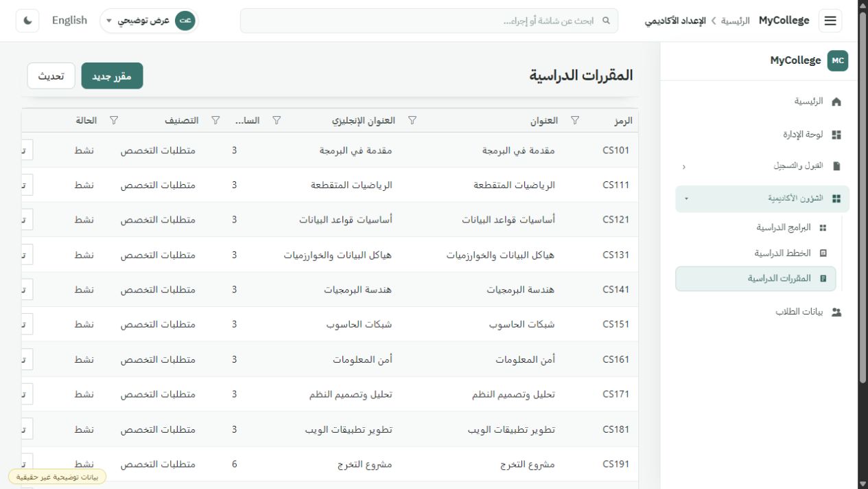Click the المقررات الدراسية page heading

[581, 76]
